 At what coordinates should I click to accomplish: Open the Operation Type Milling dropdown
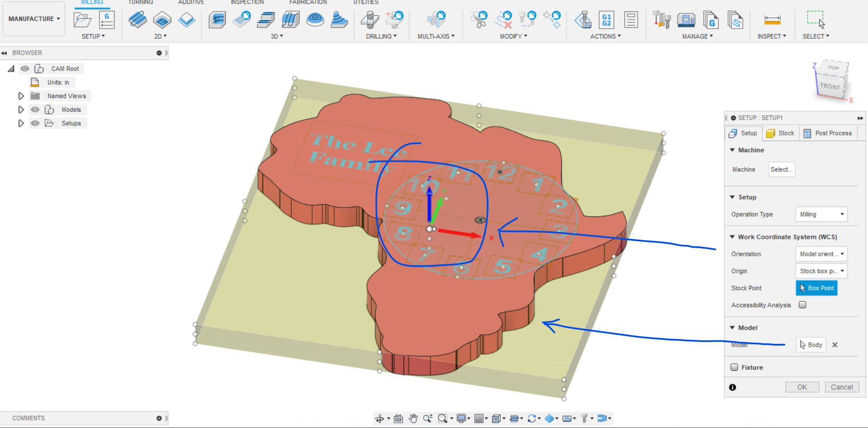(821, 214)
